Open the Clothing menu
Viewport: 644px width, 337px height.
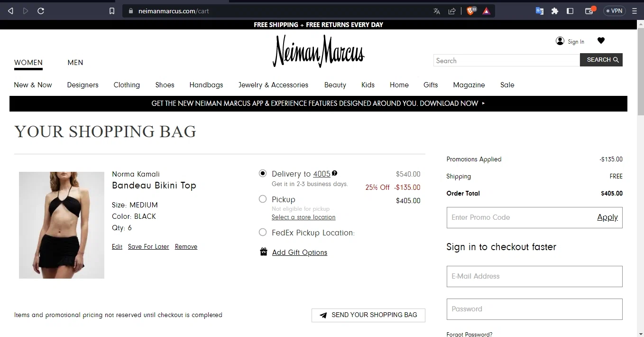[127, 85]
